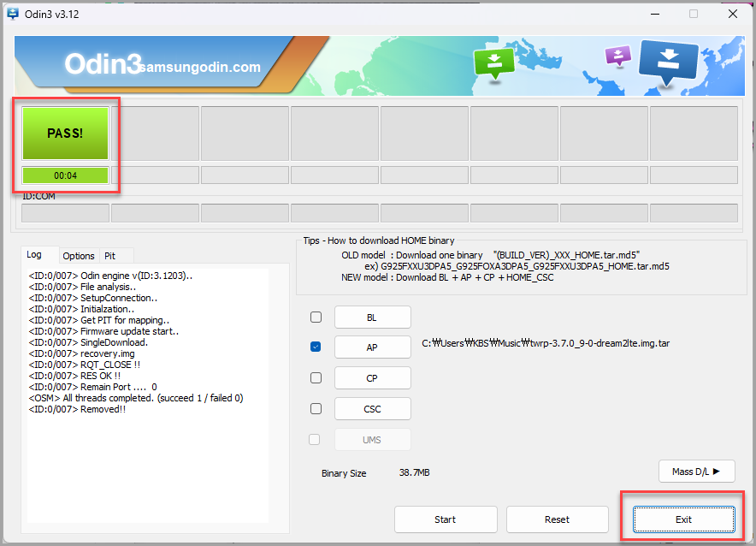The height and width of the screenshot is (546, 756).
Task: Toggle the BL checkbox
Action: [316, 317]
